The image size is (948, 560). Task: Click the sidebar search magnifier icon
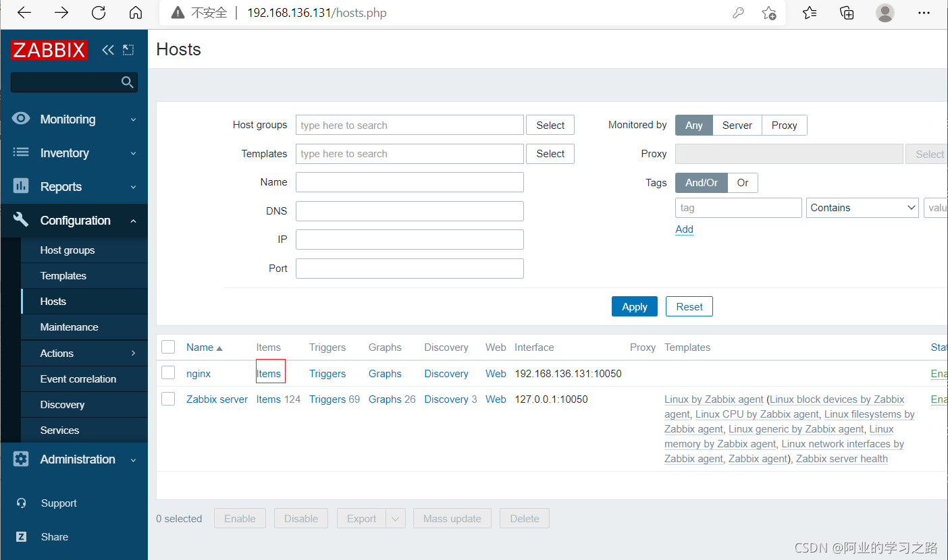pos(127,82)
